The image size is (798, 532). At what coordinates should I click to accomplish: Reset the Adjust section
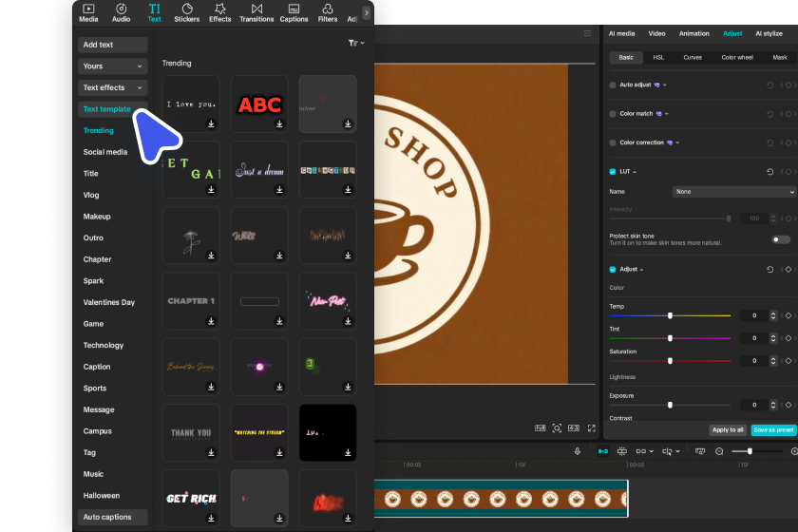[770, 269]
